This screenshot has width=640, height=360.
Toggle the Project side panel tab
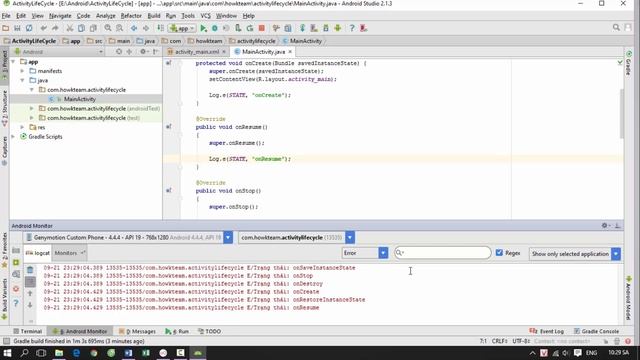point(4,64)
